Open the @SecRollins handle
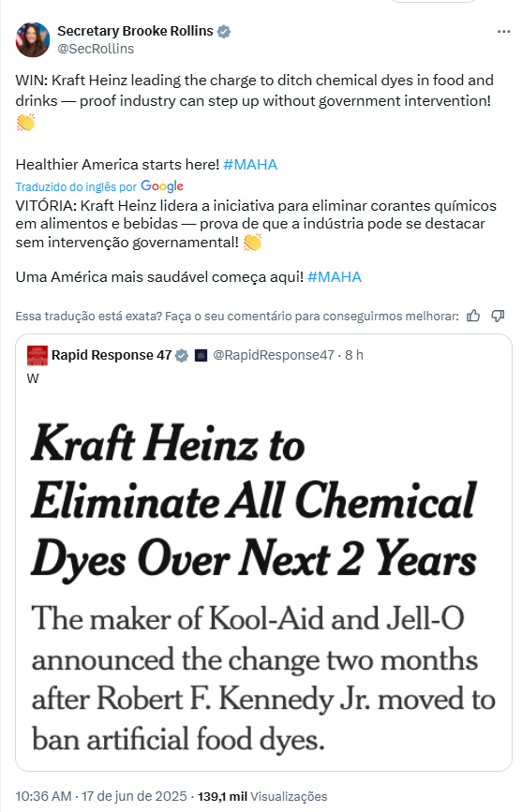 coord(96,49)
